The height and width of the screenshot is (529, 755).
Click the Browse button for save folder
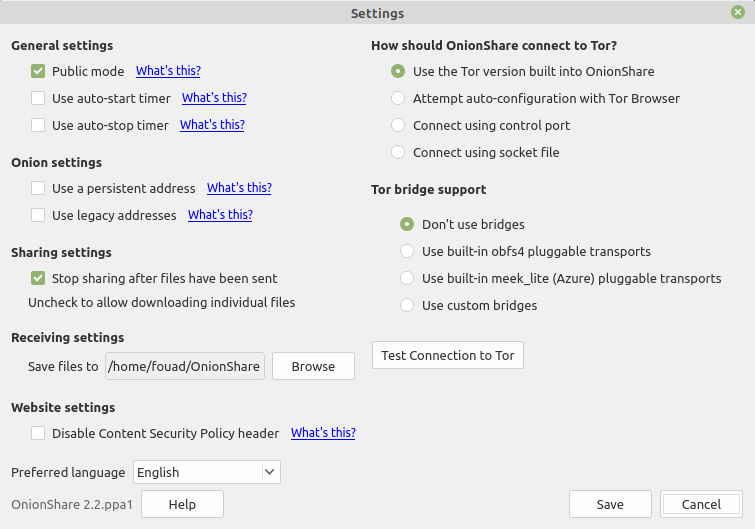(x=313, y=366)
